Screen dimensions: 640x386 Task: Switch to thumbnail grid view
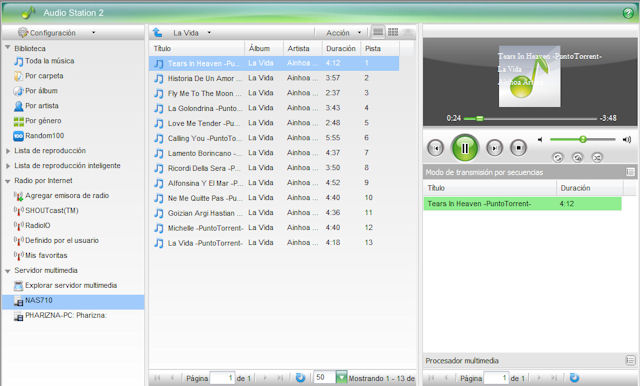click(x=393, y=32)
